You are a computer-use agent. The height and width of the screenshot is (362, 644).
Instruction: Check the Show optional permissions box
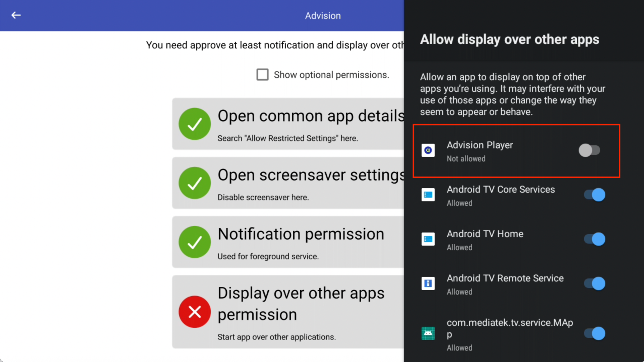coord(263,75)
